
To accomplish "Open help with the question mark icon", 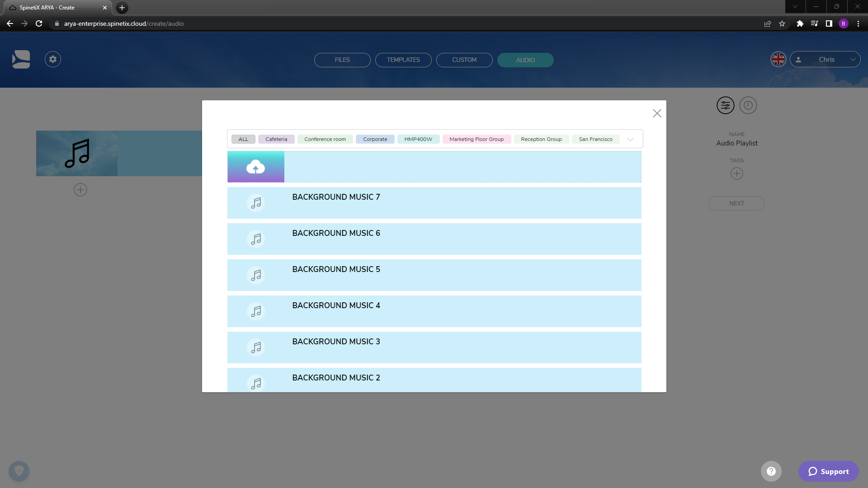I will tap(771, 471).
